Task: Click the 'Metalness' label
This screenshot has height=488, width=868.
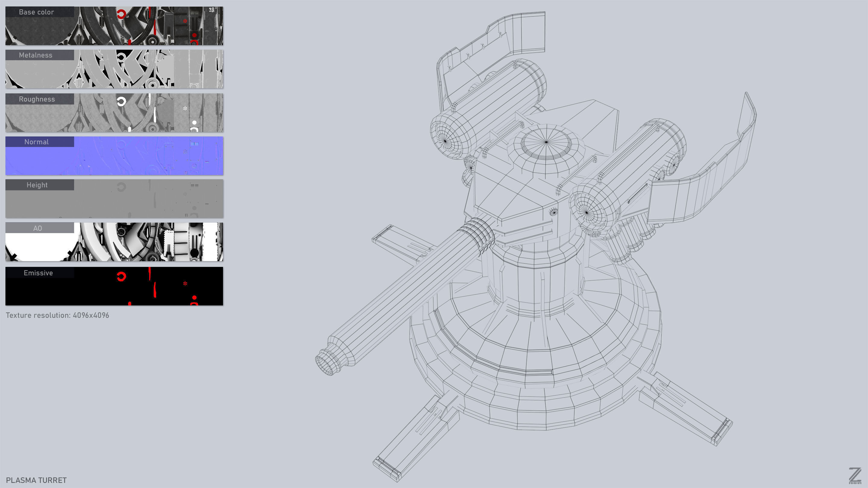Action: click(x=36, y=55)
